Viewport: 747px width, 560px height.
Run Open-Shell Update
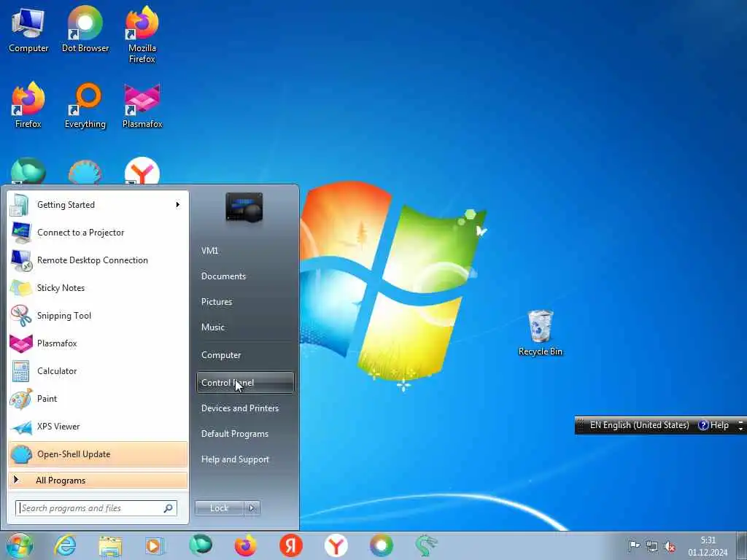point(98,454)
